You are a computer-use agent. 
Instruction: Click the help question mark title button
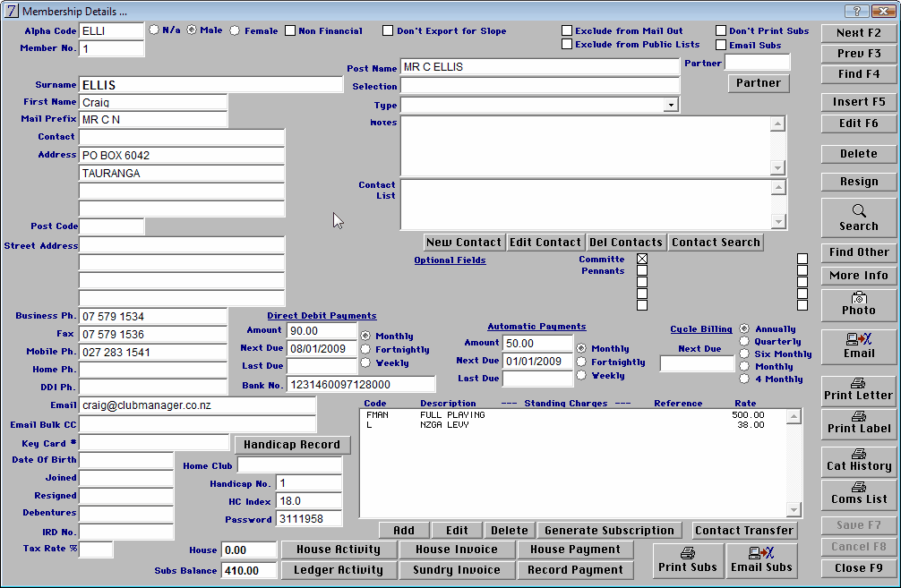tap(857, 11)
